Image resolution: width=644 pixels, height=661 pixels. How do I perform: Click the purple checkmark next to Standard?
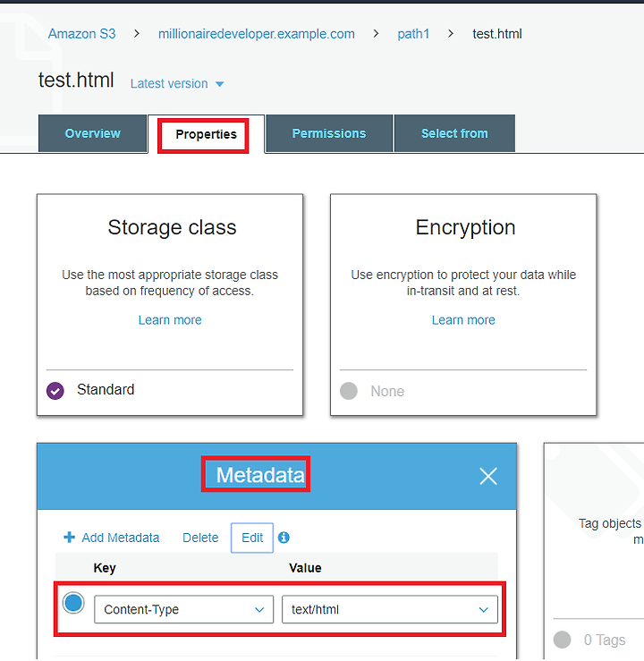55,390
